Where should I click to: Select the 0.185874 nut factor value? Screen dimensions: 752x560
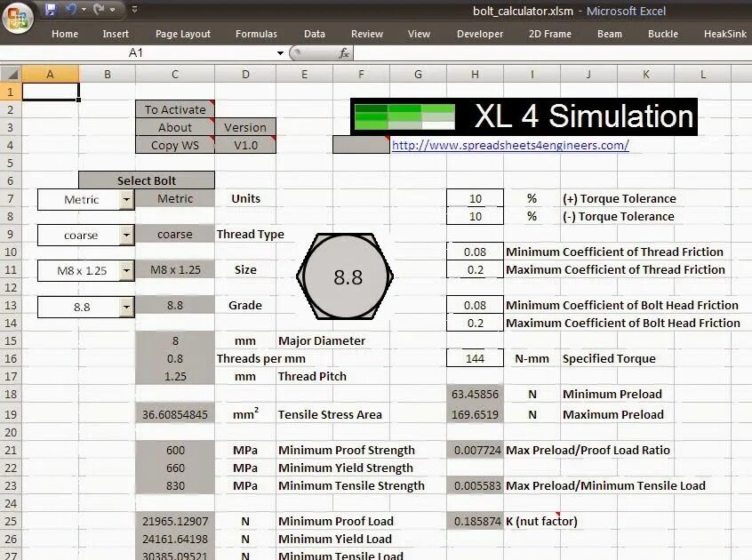coord(475,521)
